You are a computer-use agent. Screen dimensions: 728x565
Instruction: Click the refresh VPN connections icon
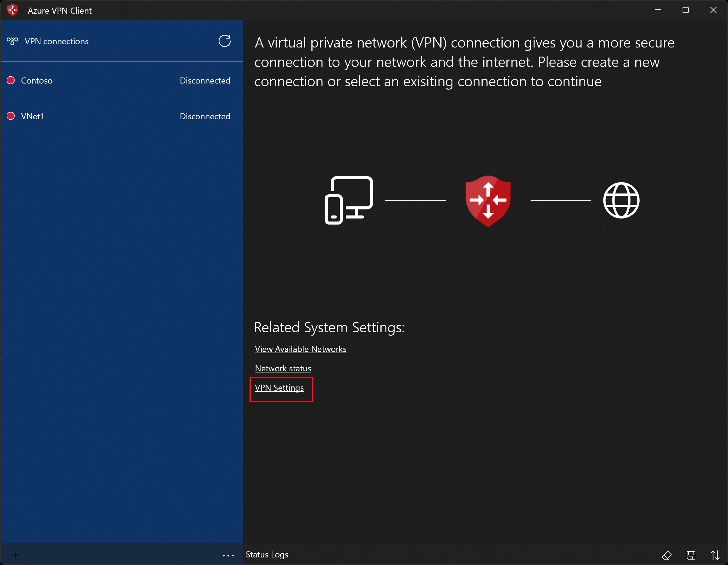pos(224,41)
